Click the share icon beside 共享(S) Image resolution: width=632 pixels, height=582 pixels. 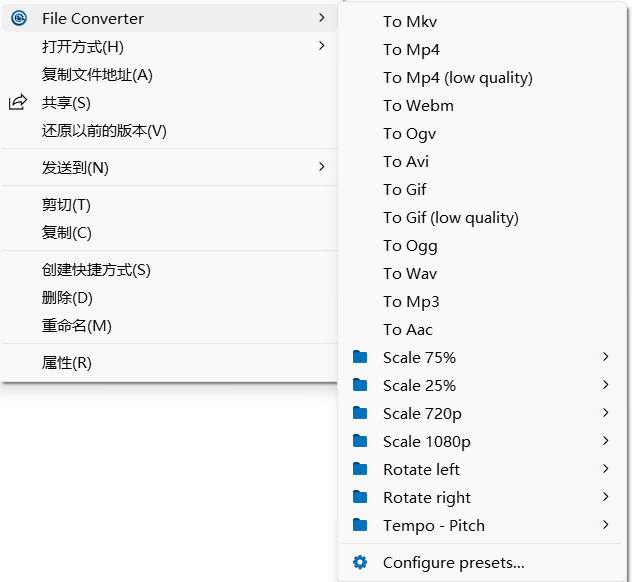coord(18,103)
